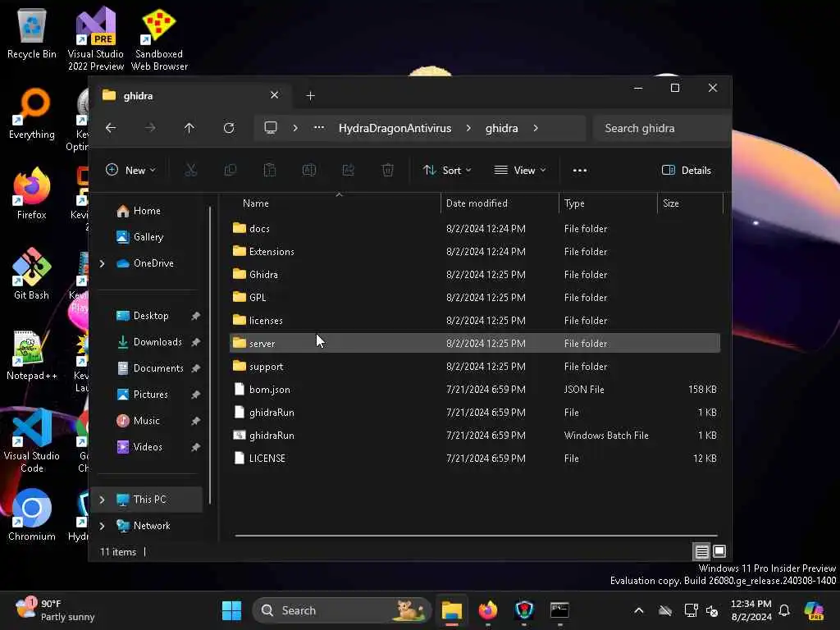Open Firefox from taskbar
This screenshot has height=630, width=840.
[x=488, y=610]
